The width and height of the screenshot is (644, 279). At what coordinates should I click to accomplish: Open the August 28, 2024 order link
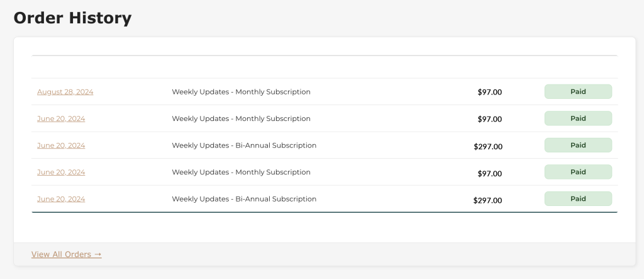(x=65, y=92)
